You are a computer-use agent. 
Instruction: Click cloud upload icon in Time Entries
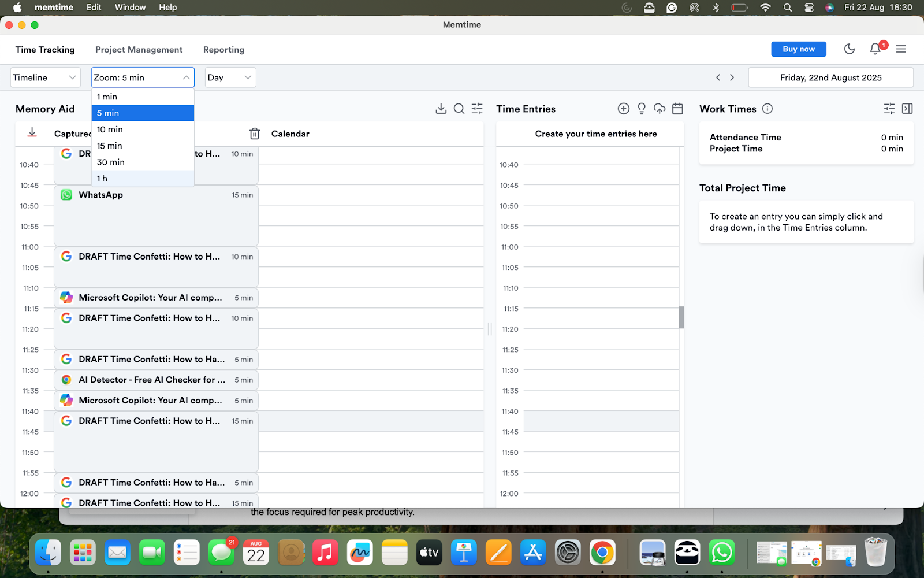[660, 109]
